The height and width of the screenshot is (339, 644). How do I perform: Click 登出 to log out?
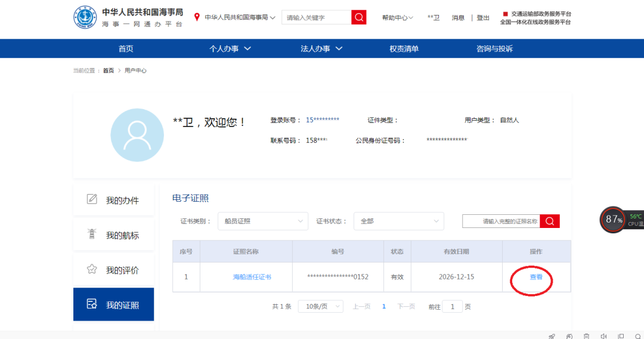click(x=483, y=18)
